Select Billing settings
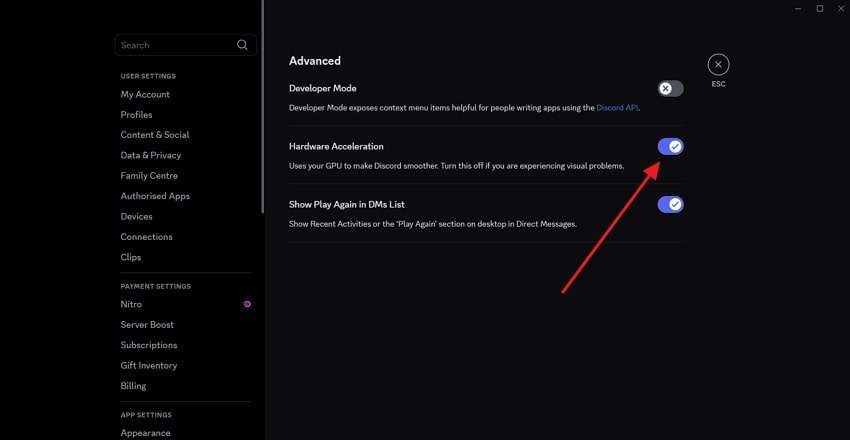This screenshot has height=440, width=850. click(x=133, y=386)
